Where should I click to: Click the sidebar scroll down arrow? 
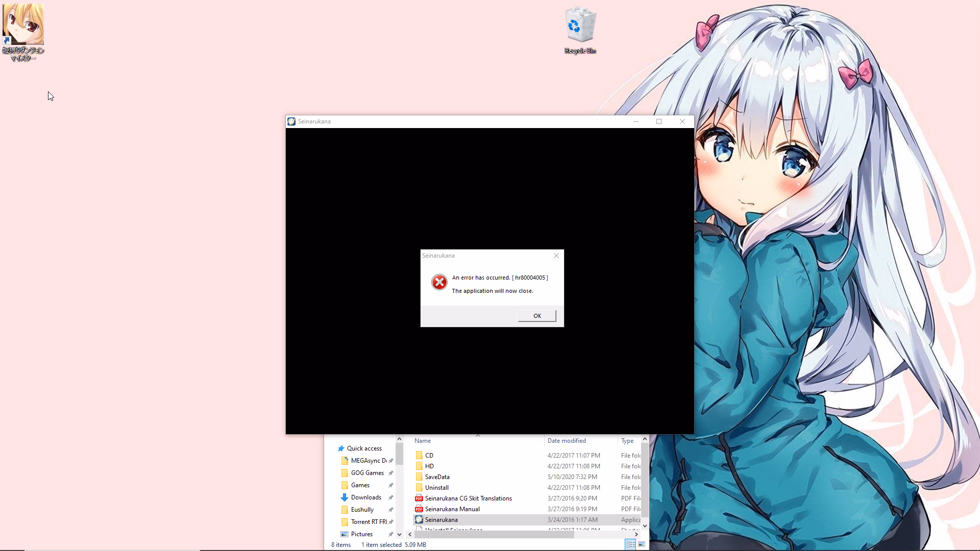(399, 535)
